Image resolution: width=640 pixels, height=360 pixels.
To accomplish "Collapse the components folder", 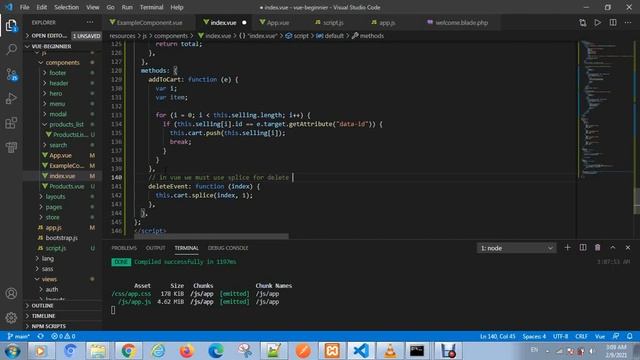I will [x=62, y=62].
